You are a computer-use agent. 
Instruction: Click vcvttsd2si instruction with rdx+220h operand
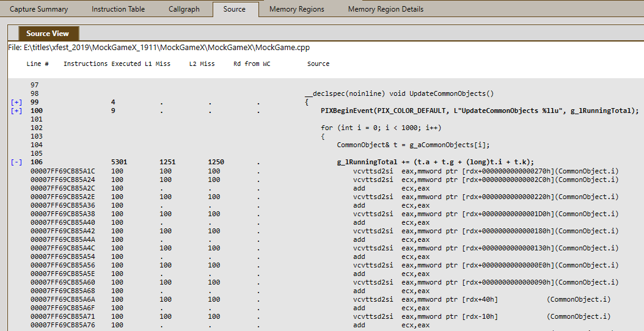point(486,197)
